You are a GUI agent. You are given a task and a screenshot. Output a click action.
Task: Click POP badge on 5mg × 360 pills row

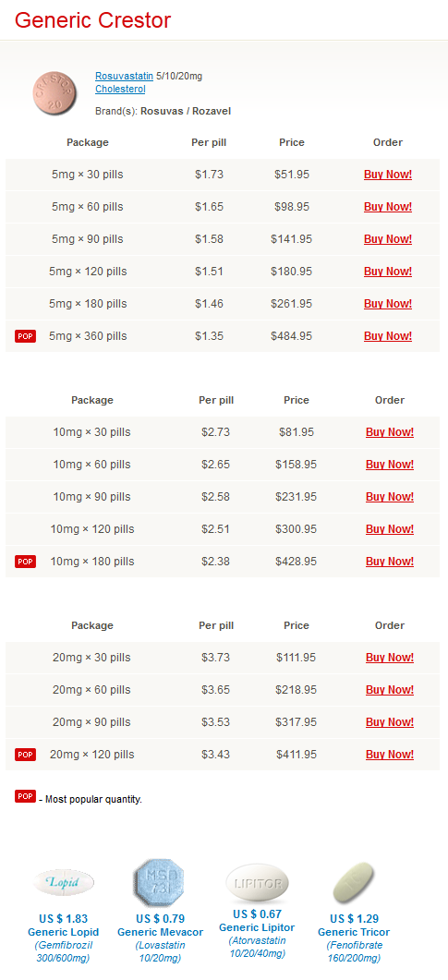pos(26,336)
